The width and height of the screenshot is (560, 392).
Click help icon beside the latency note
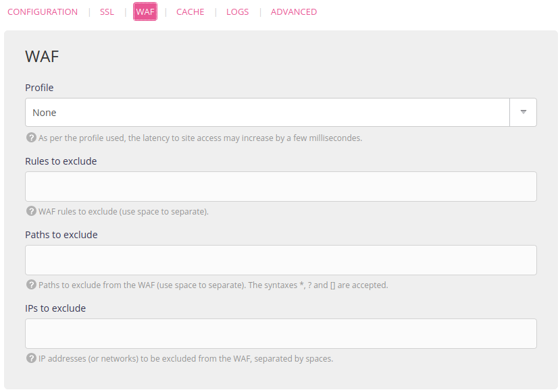click(x=31, y=138)
